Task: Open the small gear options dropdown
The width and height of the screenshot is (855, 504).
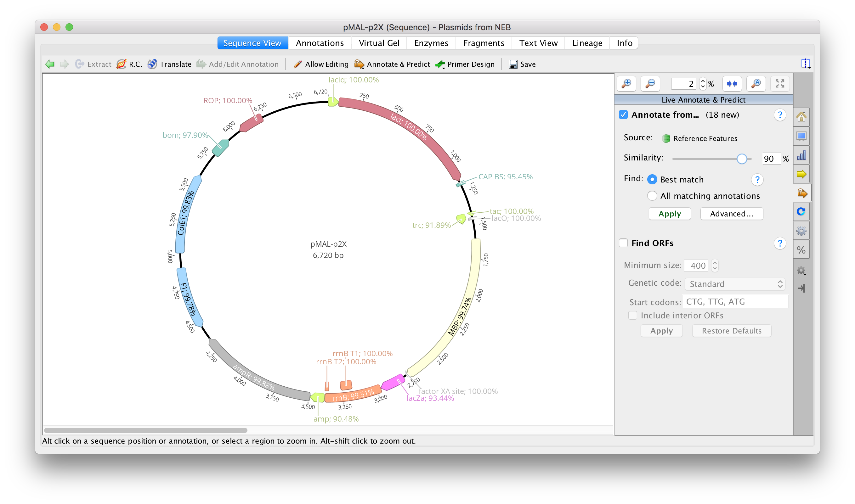Action: tap(801, 271)
